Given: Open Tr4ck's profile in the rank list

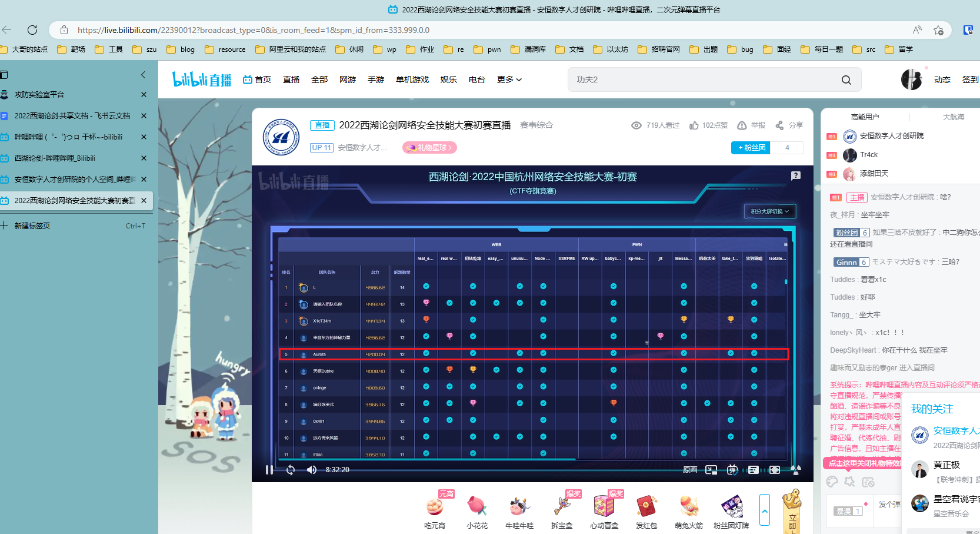Looking at the screenshot, I should point(868,155).
